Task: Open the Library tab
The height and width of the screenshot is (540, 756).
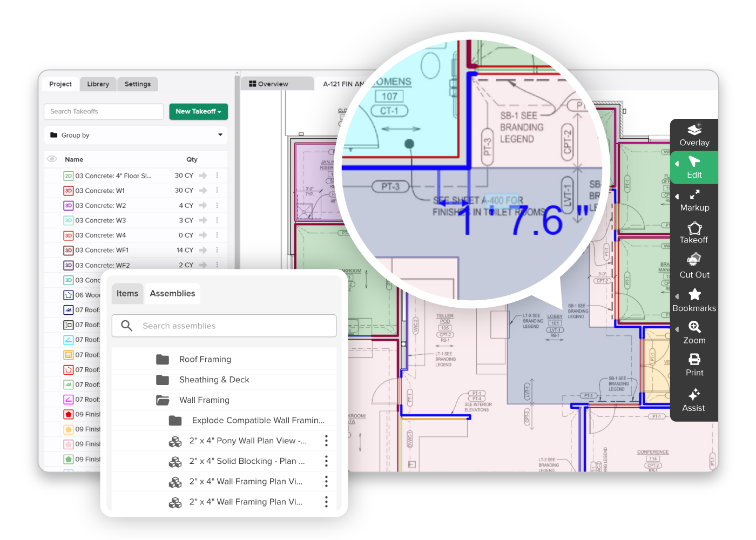Action: (x=98, y=84)
